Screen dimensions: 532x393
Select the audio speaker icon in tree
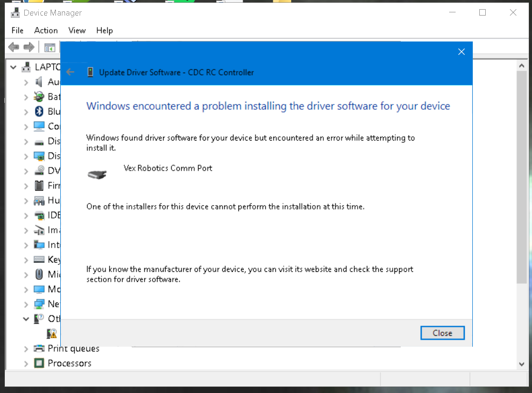(39, 82)
